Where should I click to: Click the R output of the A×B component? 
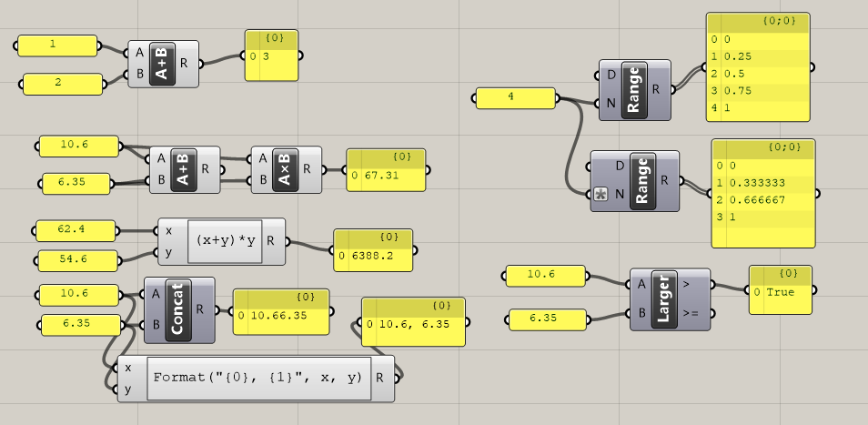point(308,169)
